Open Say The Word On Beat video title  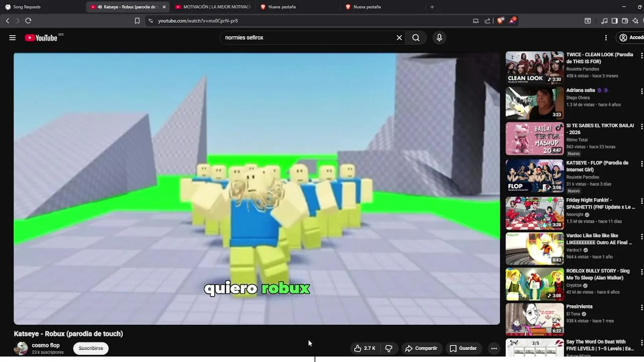click(600, 345)
